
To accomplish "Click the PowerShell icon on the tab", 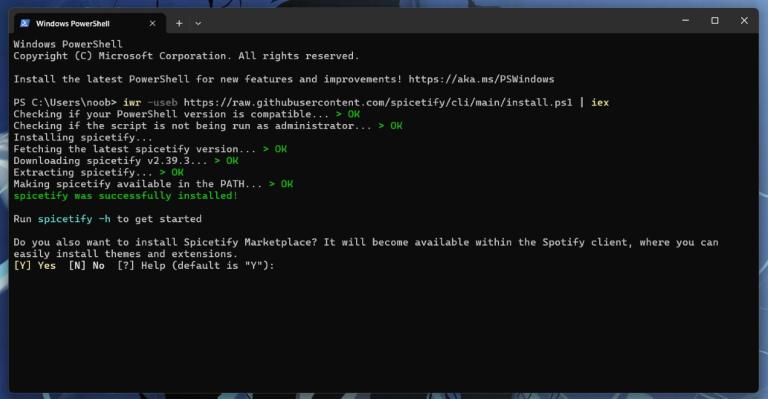I will pyautogui.click(x=25, y=23).
